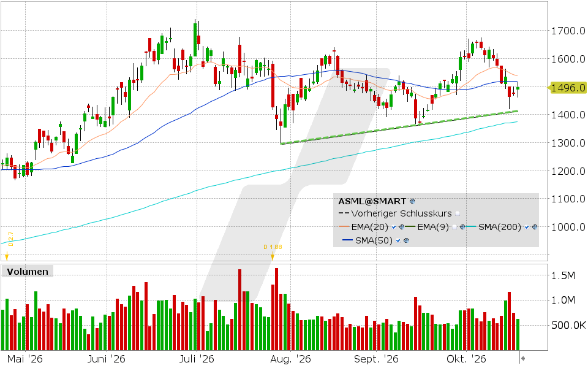Click the EMA(20) legend label
The width and height of the screenshot is (588, 368).
[x=370, y=227]
